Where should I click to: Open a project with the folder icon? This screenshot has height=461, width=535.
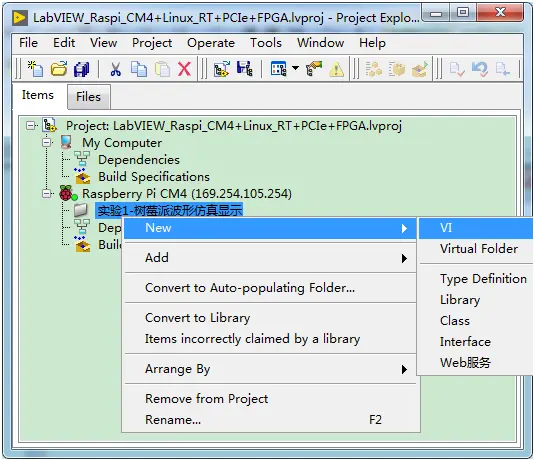(59, 69)
